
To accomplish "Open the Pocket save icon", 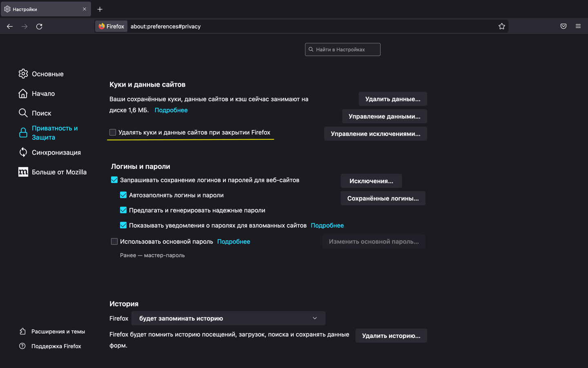I will coord(563,26).
